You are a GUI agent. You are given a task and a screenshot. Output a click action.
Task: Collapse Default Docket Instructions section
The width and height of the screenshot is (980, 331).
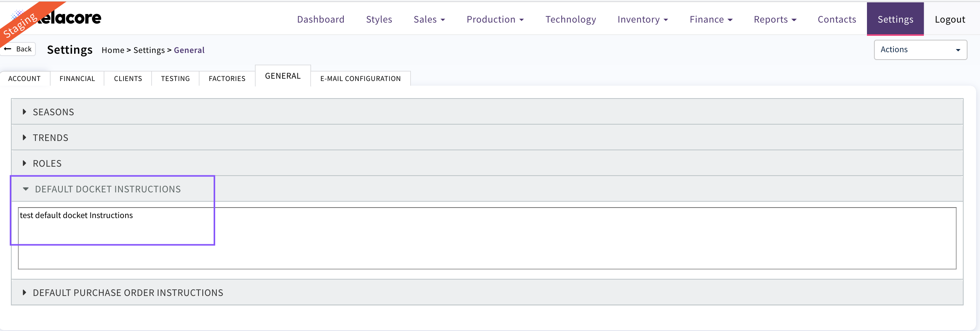point(108,189)
